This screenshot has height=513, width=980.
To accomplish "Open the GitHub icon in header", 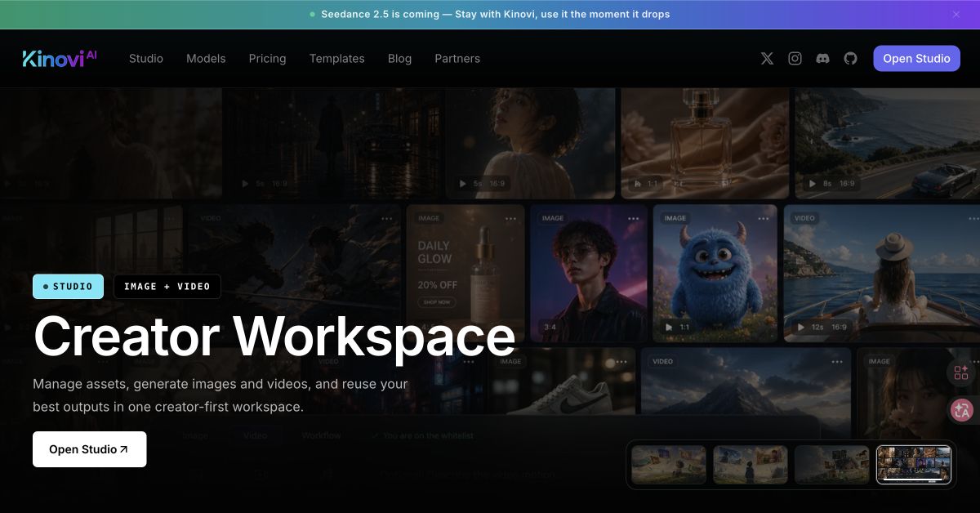I will click(x=850, y=59).
